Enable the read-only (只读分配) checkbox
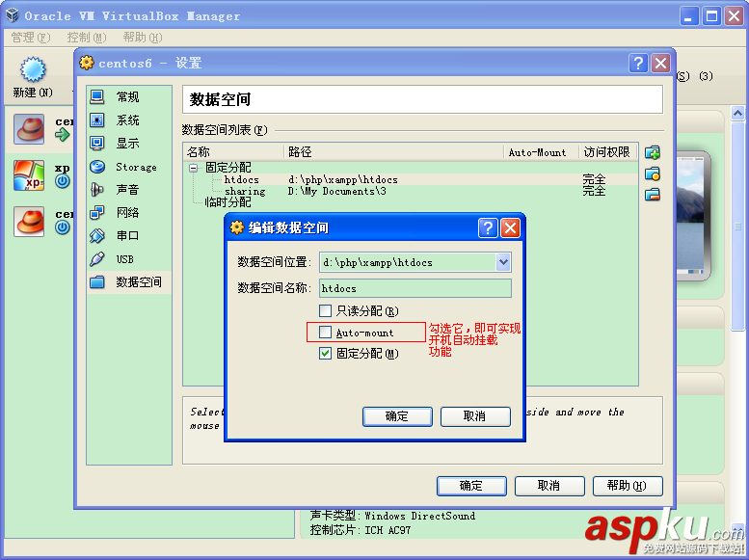 pos(325,311)
